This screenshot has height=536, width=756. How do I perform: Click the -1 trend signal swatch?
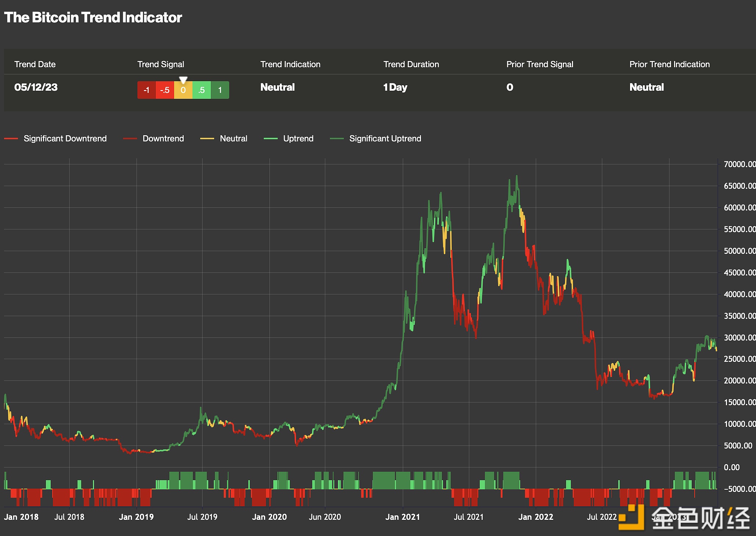(146, 90)
